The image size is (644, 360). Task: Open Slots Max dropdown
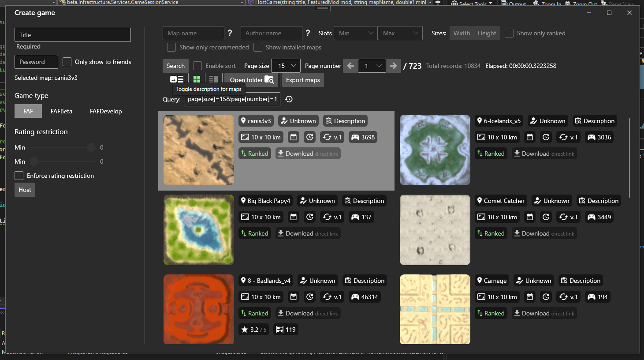point(400,33)
